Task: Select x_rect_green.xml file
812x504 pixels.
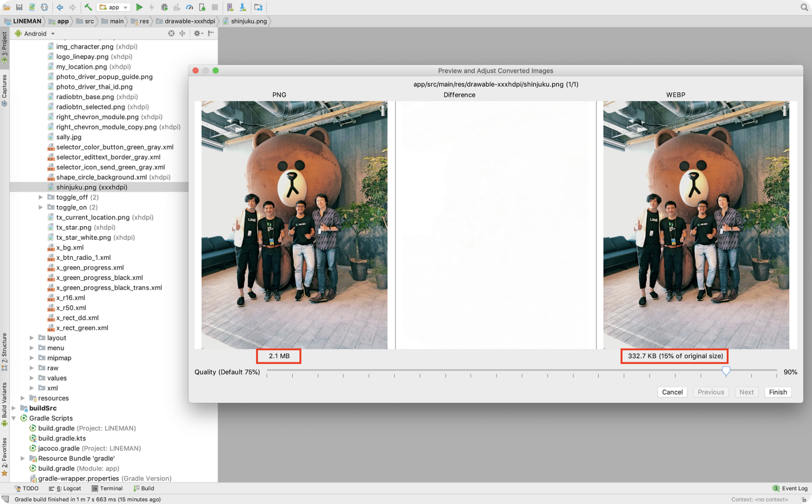Action: [82, 328]
